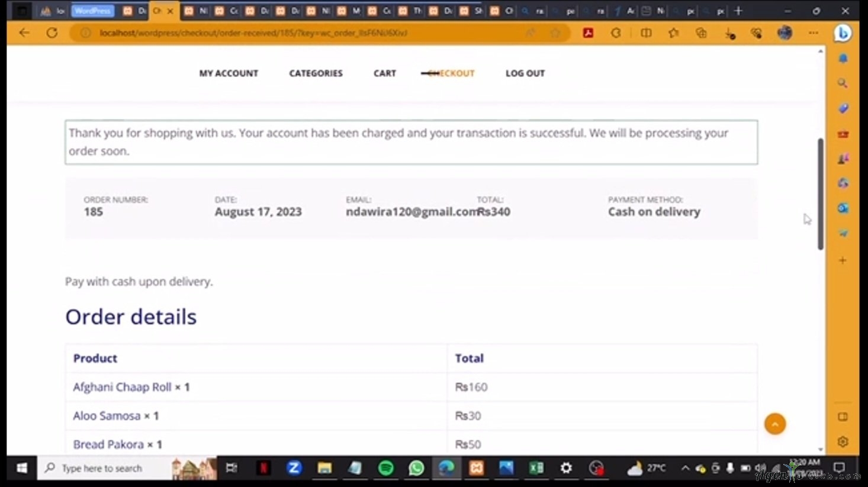Select the date "August 17, 2023"

258,212
